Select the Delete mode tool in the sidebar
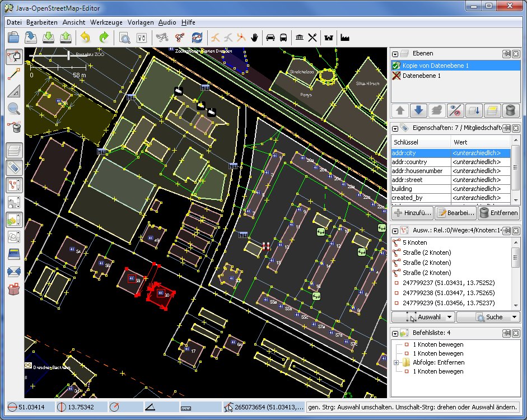This screenshot has width=527, height=420. (14, 127)
